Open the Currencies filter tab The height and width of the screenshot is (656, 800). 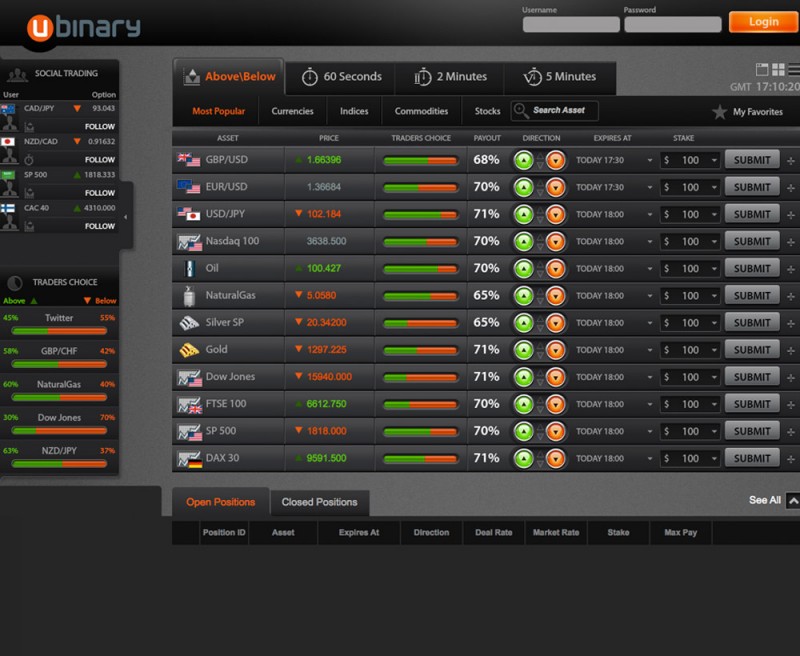292,111
